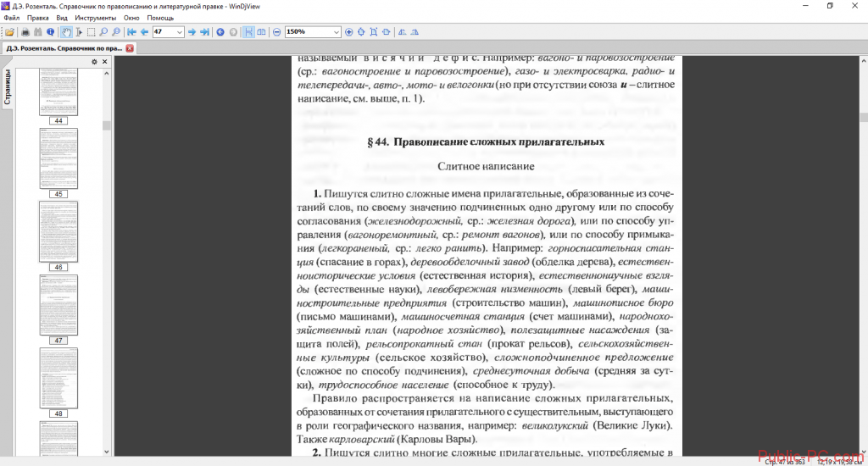868x466 pixels.
Task: Open the Инструменты menu
Action: [x=95, y=18]
